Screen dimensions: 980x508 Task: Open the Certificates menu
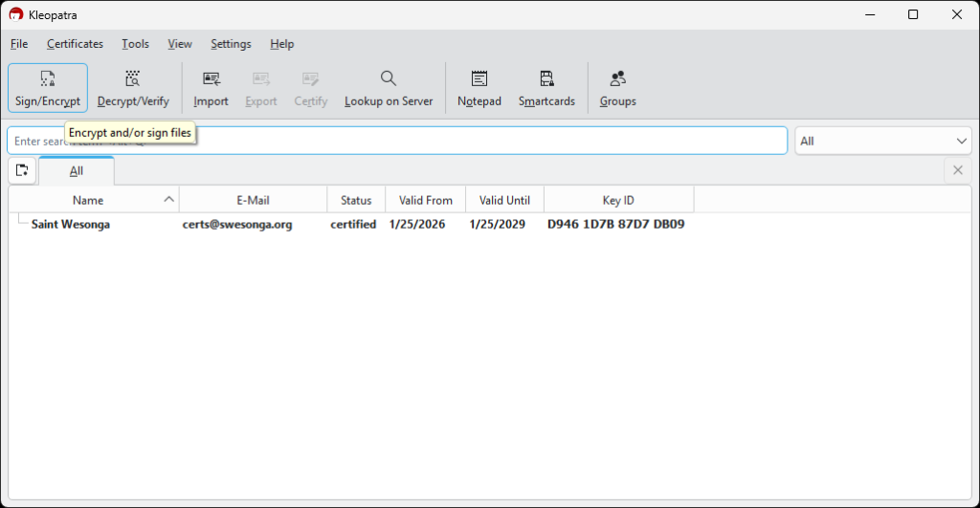pyautogui.click(x=75, y=44)
